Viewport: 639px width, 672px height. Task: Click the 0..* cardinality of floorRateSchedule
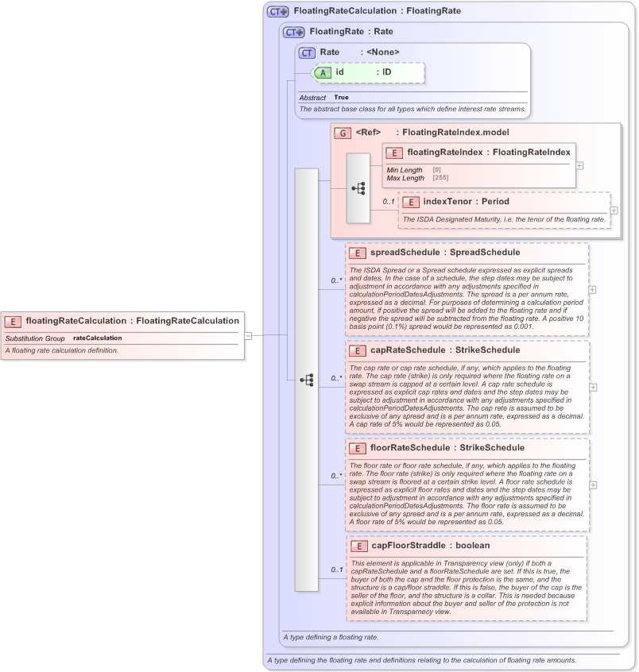point(337,476)
